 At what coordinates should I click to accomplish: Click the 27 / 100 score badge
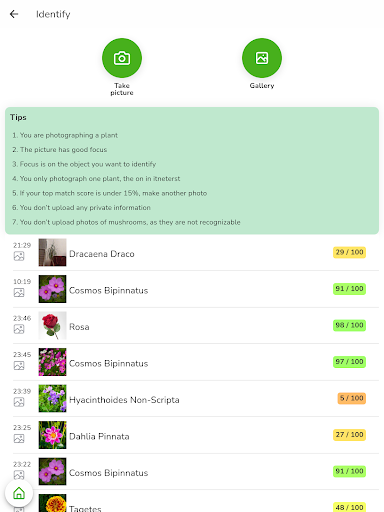coord(349,435)
